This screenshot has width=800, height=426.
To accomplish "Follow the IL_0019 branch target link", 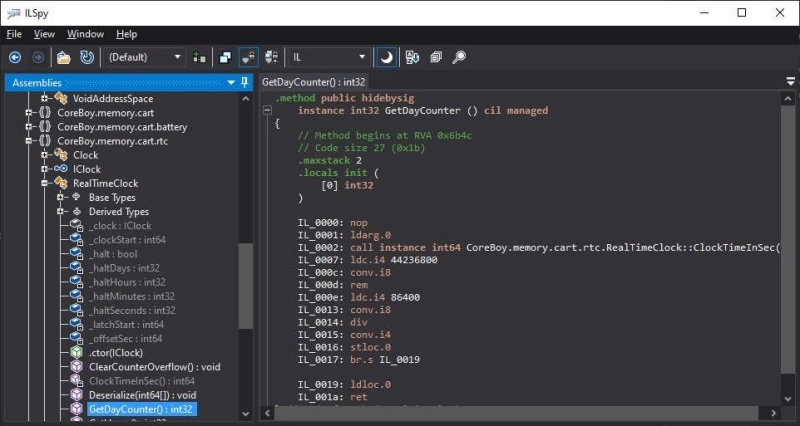I will [399, 360].
